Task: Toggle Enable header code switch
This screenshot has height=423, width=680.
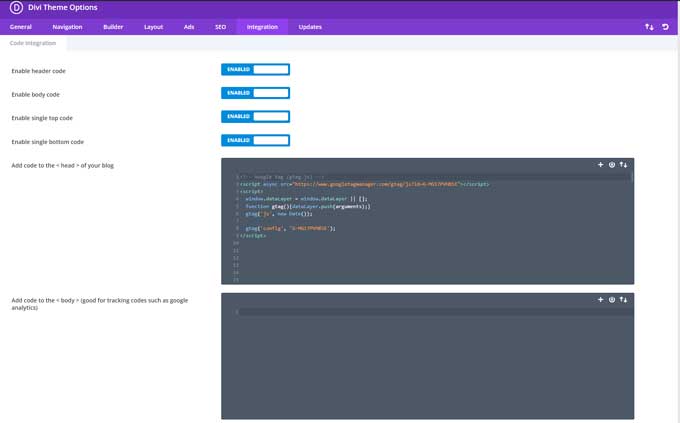Action: (255, 69)
